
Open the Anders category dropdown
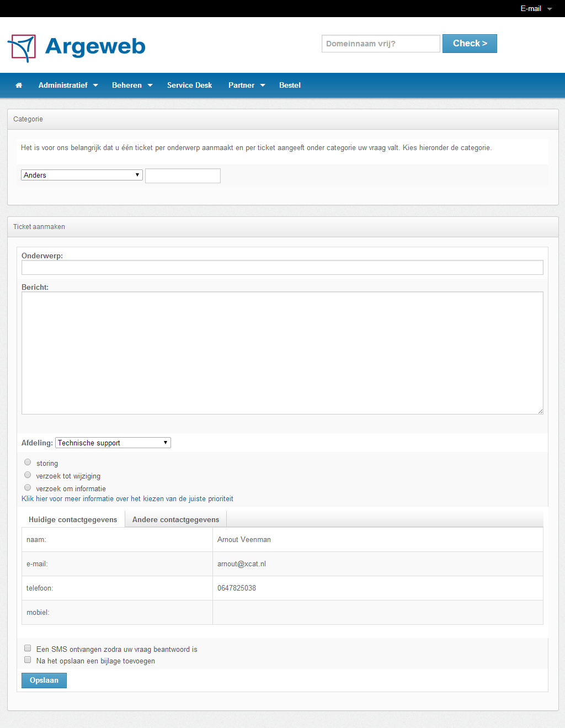pos(82,175)
